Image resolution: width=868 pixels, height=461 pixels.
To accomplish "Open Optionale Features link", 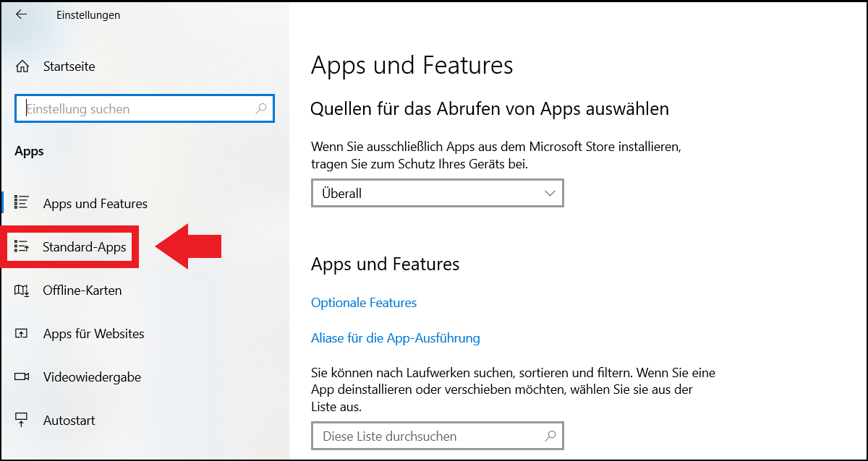I will click(x=364, y=303).
